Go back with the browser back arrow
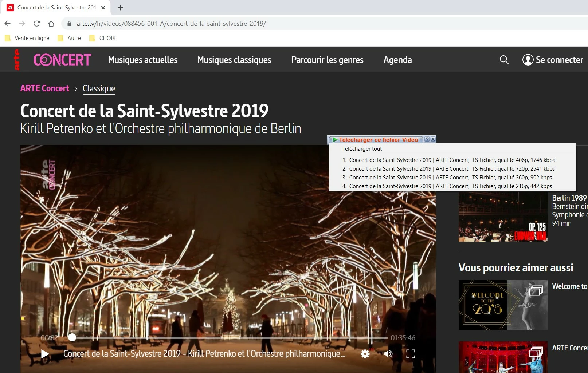Image resolution: width=588 pixels, height=373 pixels. (x=8, y=24)
